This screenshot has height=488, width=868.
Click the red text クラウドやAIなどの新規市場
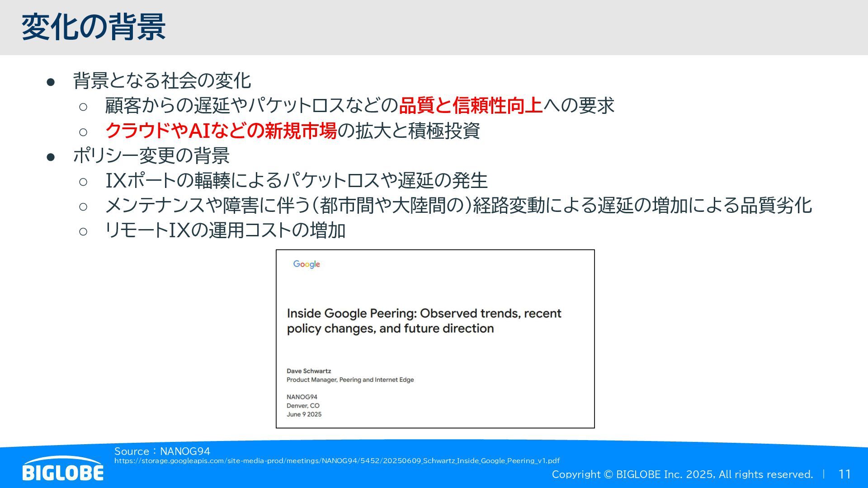point(221,131)
